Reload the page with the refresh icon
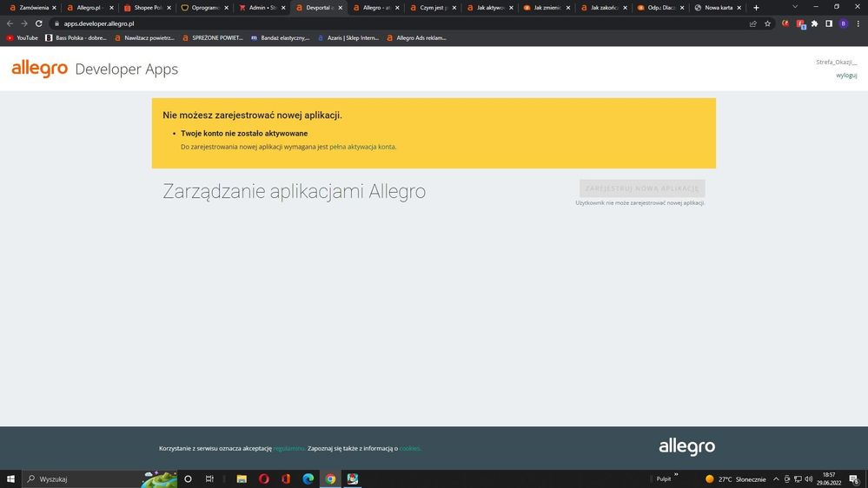Screen dimensions: 868x488 point(39,23)
